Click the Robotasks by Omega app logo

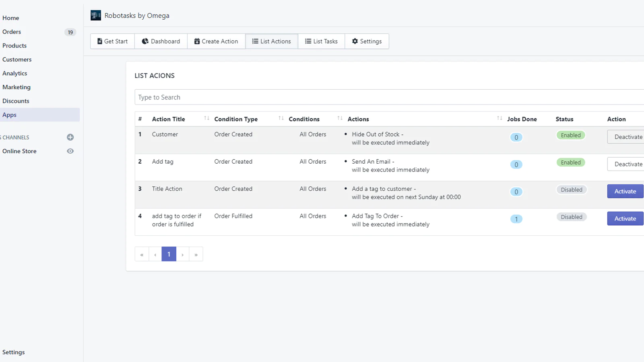[95, 15]
